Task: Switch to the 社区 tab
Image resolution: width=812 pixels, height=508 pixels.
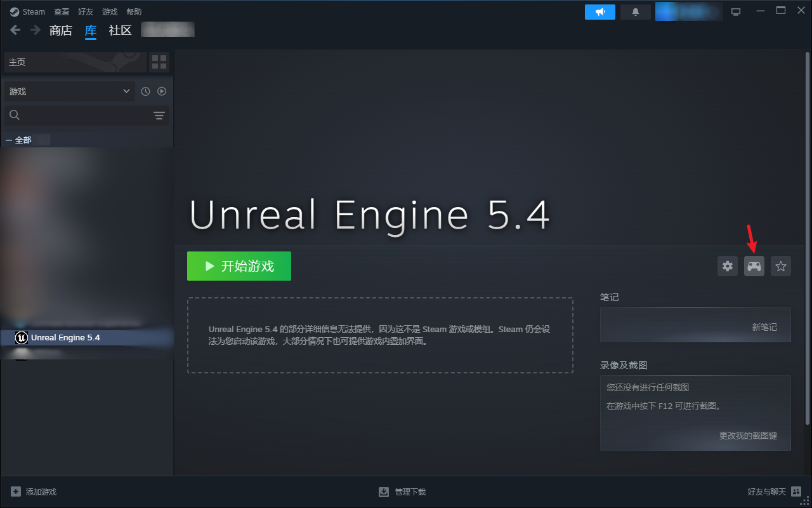Action: [x=120, y=30]
